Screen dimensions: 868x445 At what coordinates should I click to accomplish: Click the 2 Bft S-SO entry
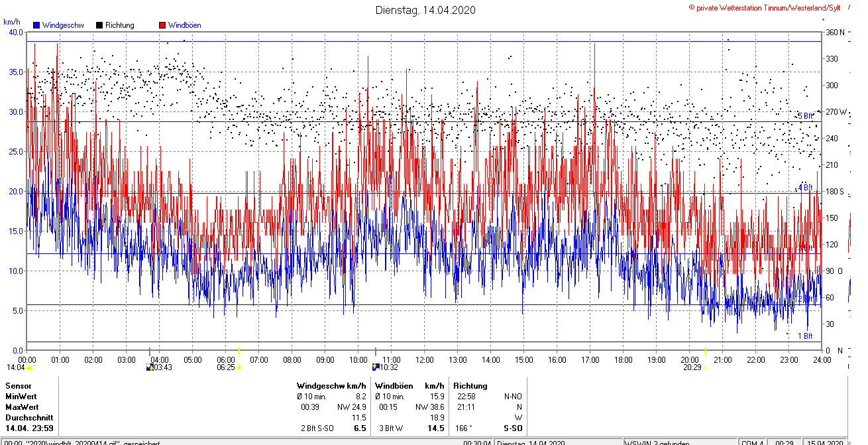(x=317, y=428)
